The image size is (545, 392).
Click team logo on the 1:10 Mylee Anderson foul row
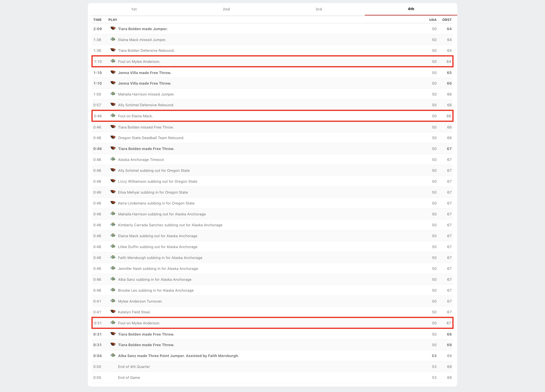pos(113,61)
